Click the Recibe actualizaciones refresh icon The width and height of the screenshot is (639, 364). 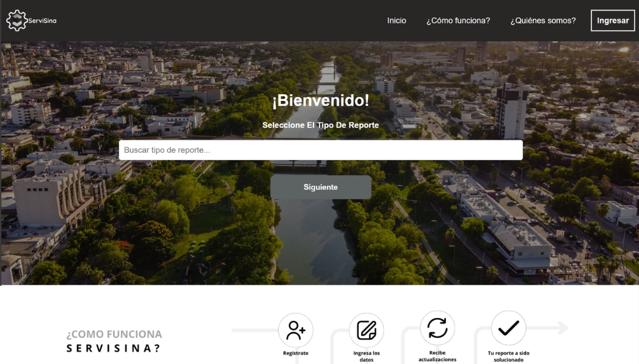pyautogui.click(x=437, y=328)
